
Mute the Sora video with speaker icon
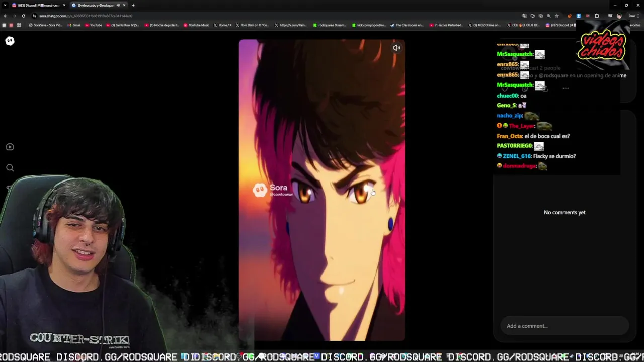(396, 48)
